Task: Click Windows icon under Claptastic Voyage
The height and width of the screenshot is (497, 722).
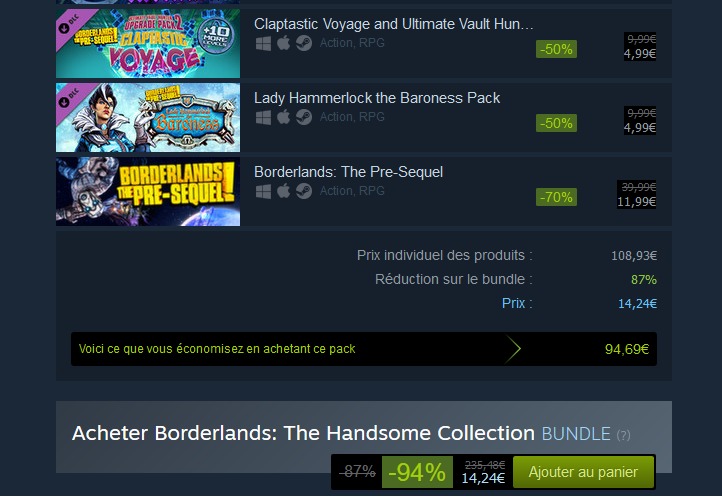Action: (x=263, y=43)
